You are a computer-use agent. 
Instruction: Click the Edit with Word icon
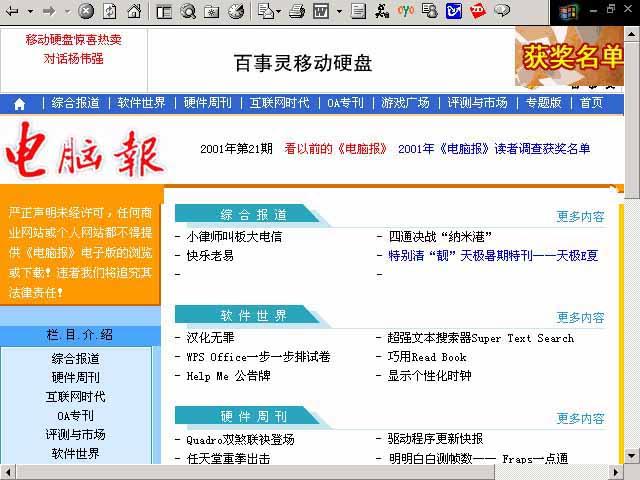pyautogui.click(x=321, y=11)
